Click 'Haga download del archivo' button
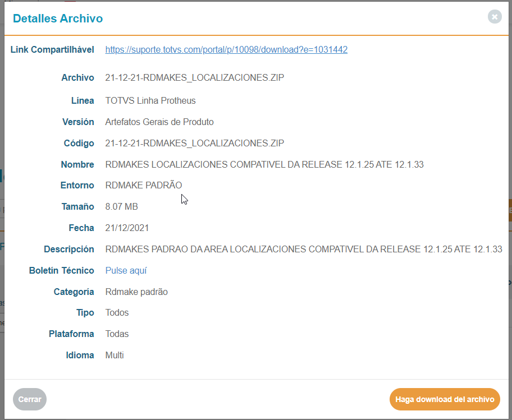 (445, 399)
